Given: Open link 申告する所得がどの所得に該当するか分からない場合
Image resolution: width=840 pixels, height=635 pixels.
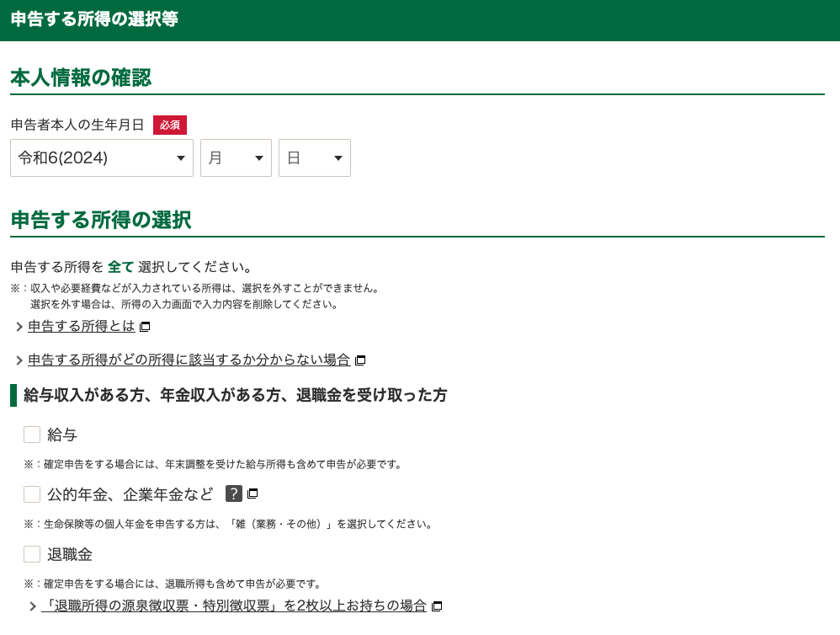Looking at the screenshot, I should point(189,360).
